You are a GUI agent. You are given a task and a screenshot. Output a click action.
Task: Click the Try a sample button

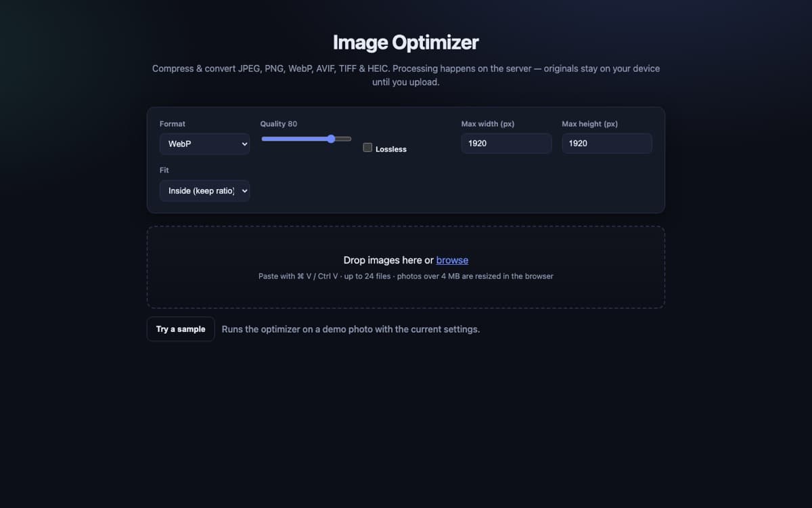click(181, 329)
